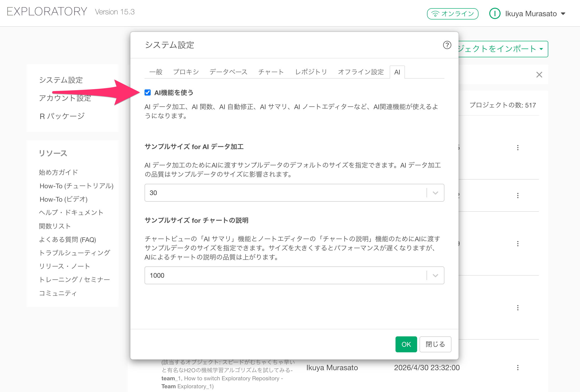Toggle the AI機能を使う checkbox

coord(148,93)
